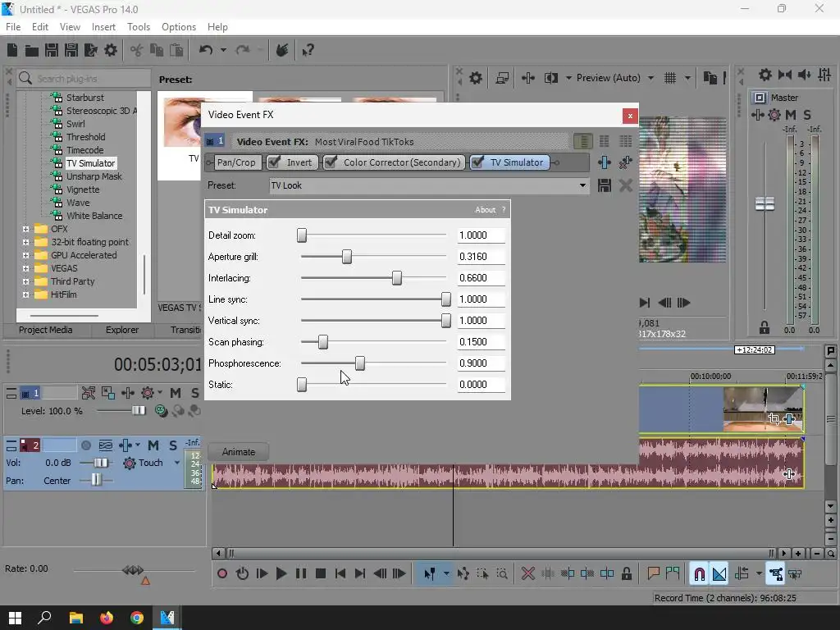Open Preview properties gear icon
Screen dimensions: 840x630
coord(475,78)
